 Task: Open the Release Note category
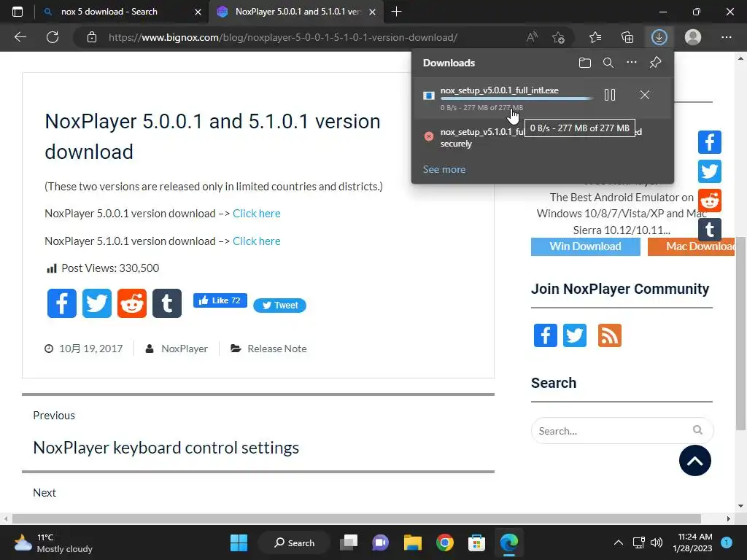[276, 349]
